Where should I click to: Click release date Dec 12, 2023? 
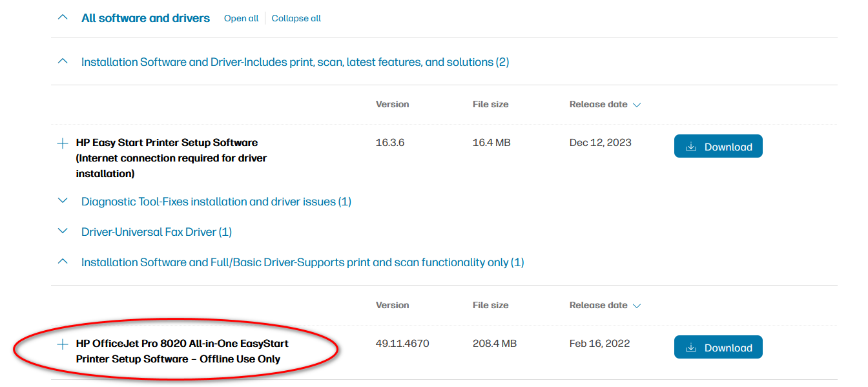tap(601, 143)
